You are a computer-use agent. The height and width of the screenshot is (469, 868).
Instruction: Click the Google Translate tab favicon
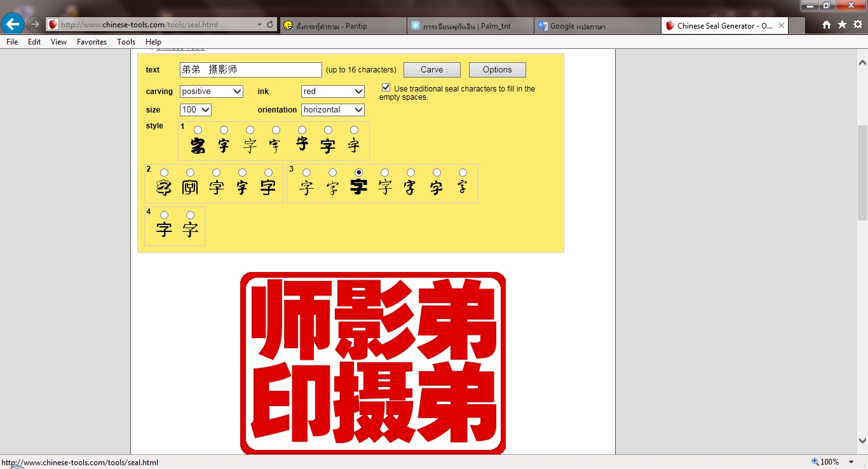pos(543,26)
